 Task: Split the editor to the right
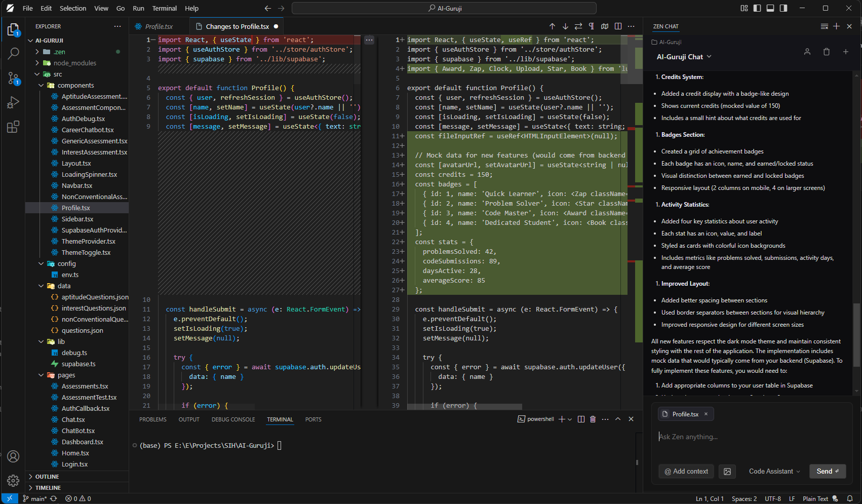(x=618, y=26)
